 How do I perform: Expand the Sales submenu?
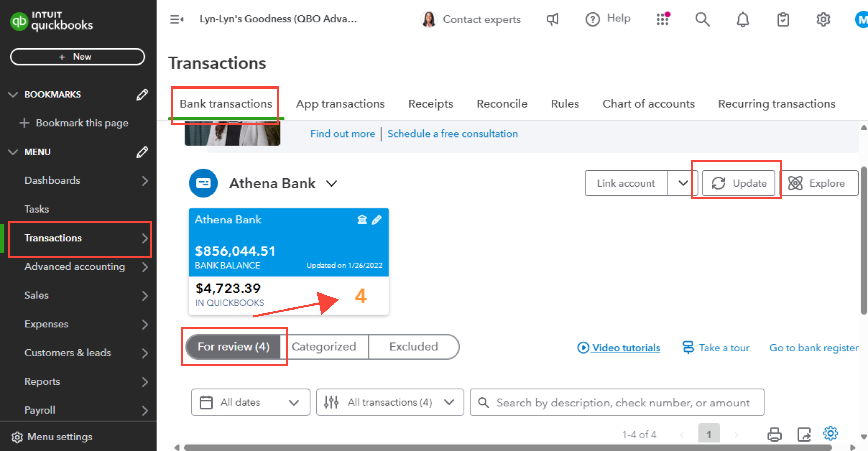click(145, 296)
